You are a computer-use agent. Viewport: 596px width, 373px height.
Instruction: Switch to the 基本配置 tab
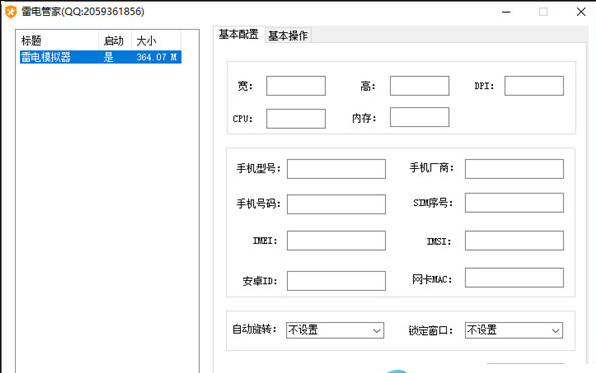239,35
